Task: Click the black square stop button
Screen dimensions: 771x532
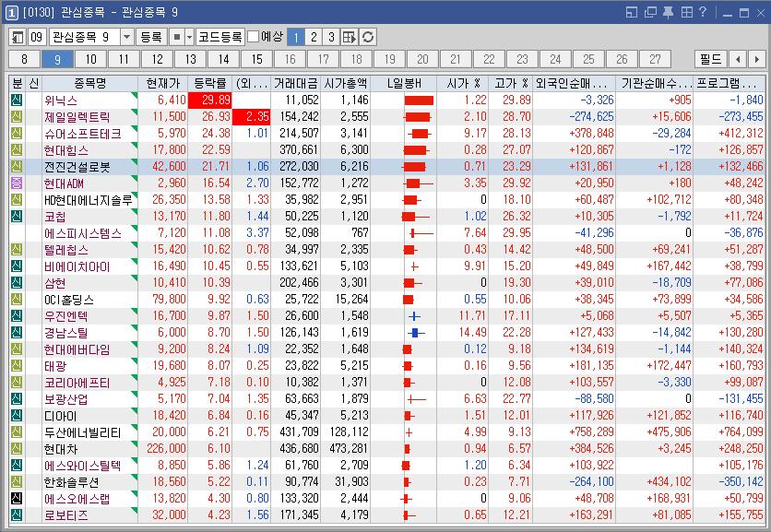Action: pyautogui.click(x=177, y=37)
